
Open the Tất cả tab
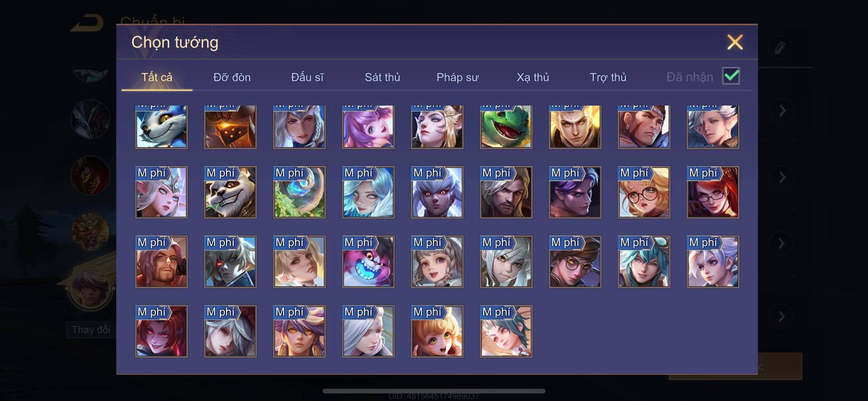point(157,77)
